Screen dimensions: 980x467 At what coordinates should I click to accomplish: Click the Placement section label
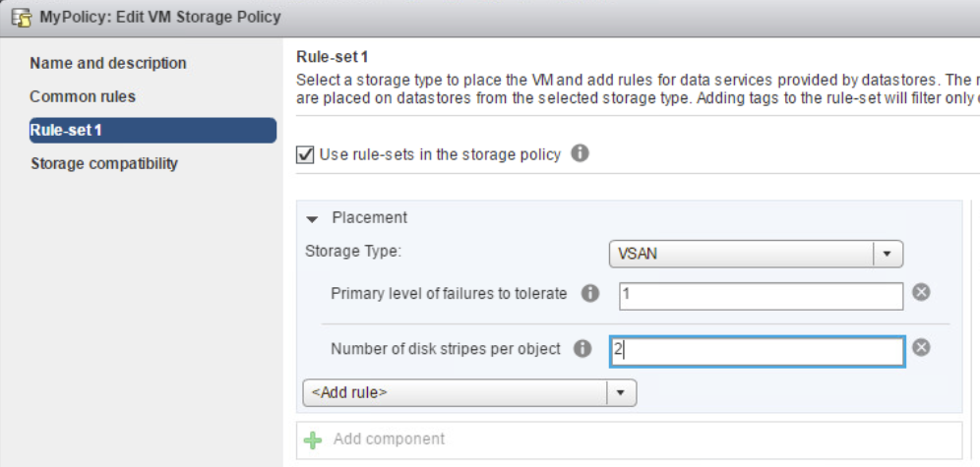[x=369, y=218]
